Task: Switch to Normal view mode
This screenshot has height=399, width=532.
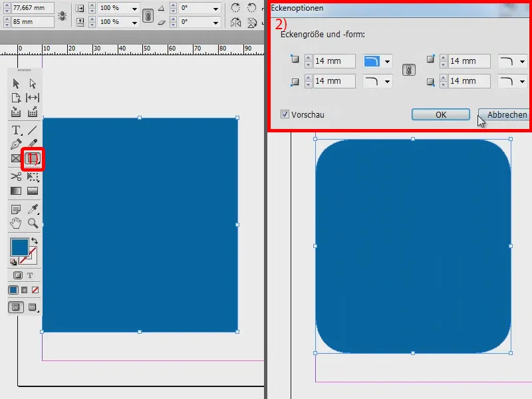Action: coord(15,307)
